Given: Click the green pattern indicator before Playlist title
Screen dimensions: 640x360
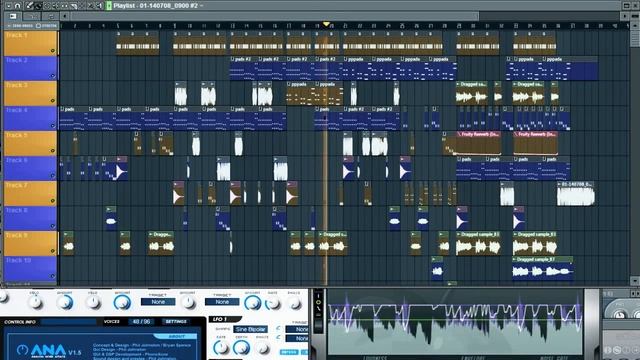Looking at the screenshot, I should click(109, 6).
